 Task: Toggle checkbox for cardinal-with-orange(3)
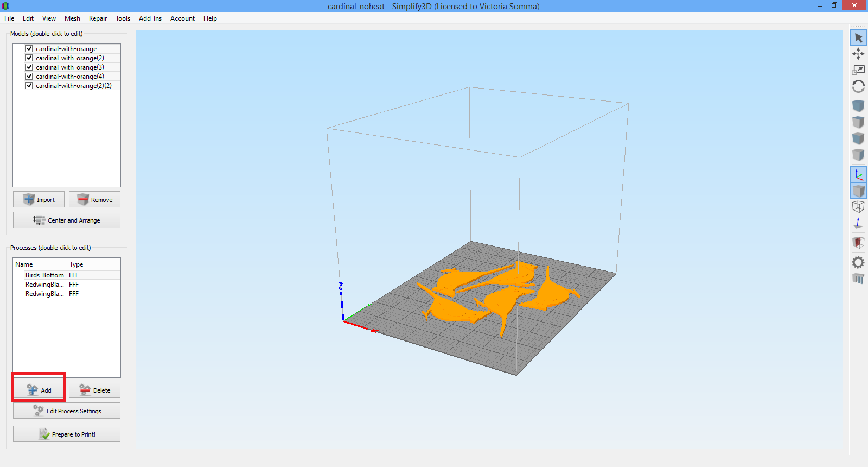pos(29,67)
